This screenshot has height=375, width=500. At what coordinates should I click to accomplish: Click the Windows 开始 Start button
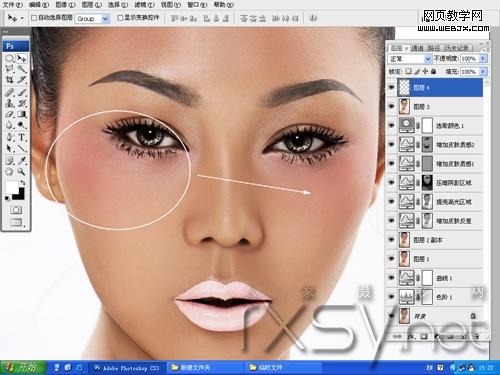23,368
